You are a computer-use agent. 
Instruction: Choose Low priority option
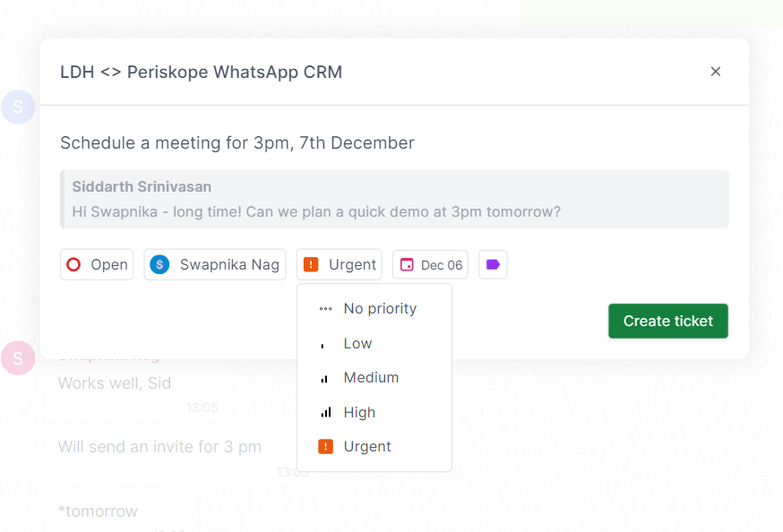point(374,343)
